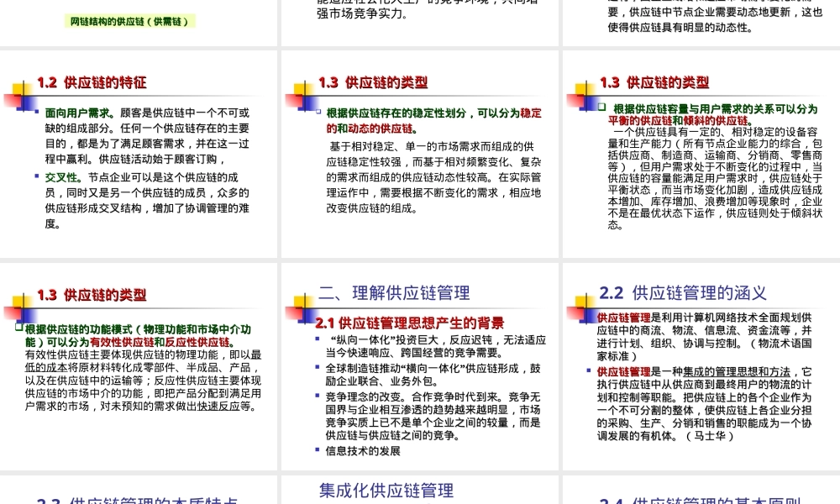Click the bullet starting with 面向用户需求
The image size is (840, 504).
pyautogui.click(x=147, y=136)
